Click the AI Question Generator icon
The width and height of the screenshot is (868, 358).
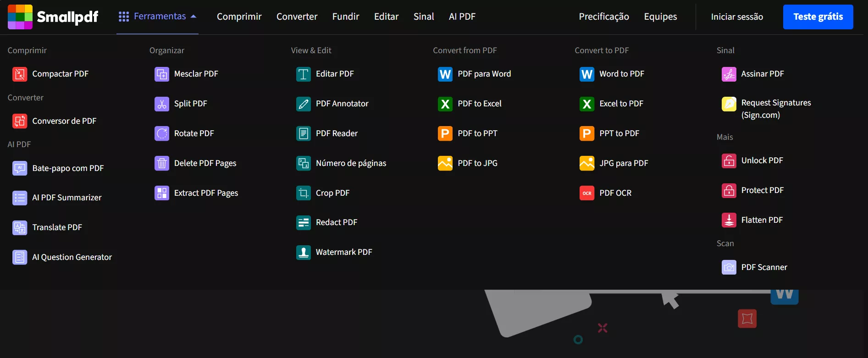click(20, 258)
